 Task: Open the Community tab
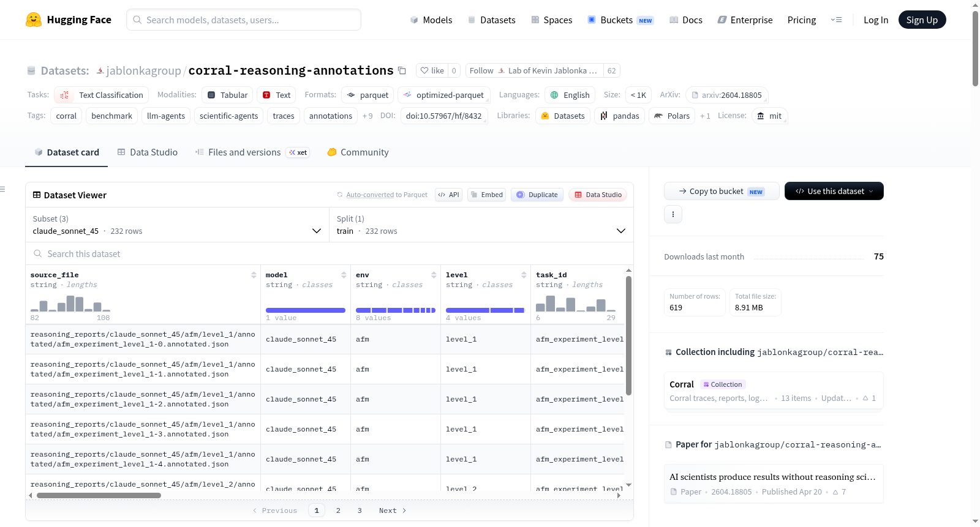pyautogui.click(x=358, y=152)
